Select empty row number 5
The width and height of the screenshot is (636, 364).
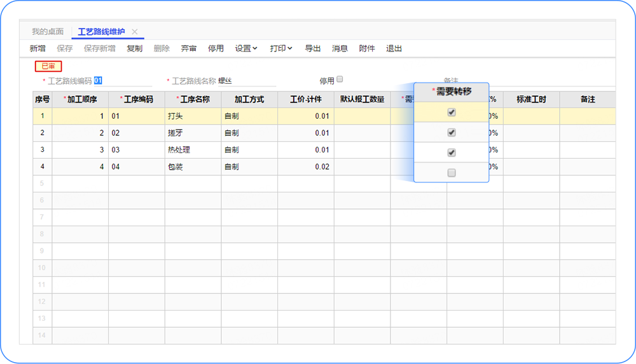(42, 184)
